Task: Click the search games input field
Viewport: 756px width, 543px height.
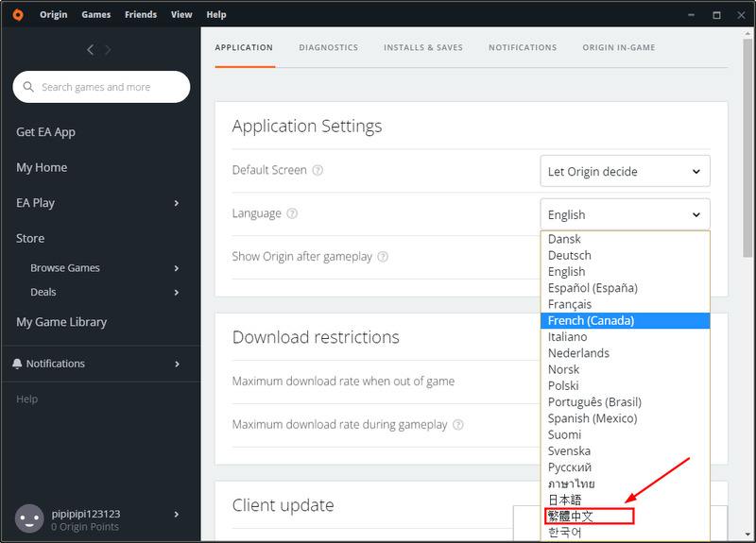Action: pos(101,87)
